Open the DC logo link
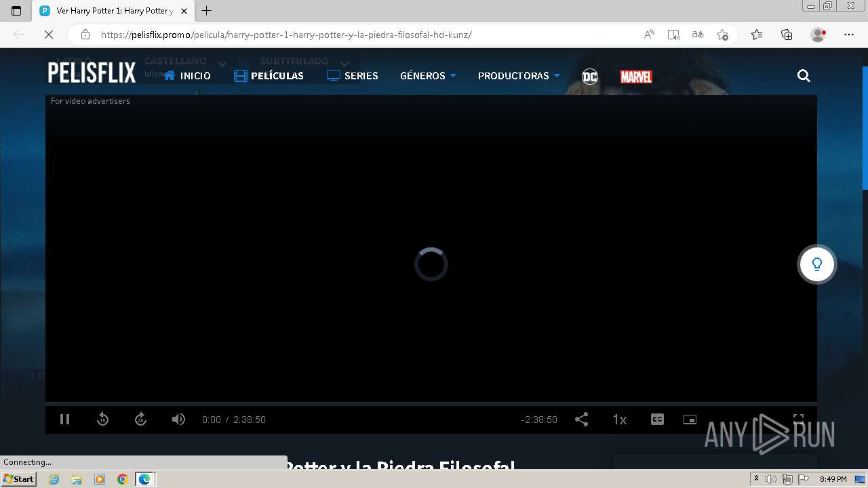The height and width of the screenshot is (488, 868). pos(590,77)
